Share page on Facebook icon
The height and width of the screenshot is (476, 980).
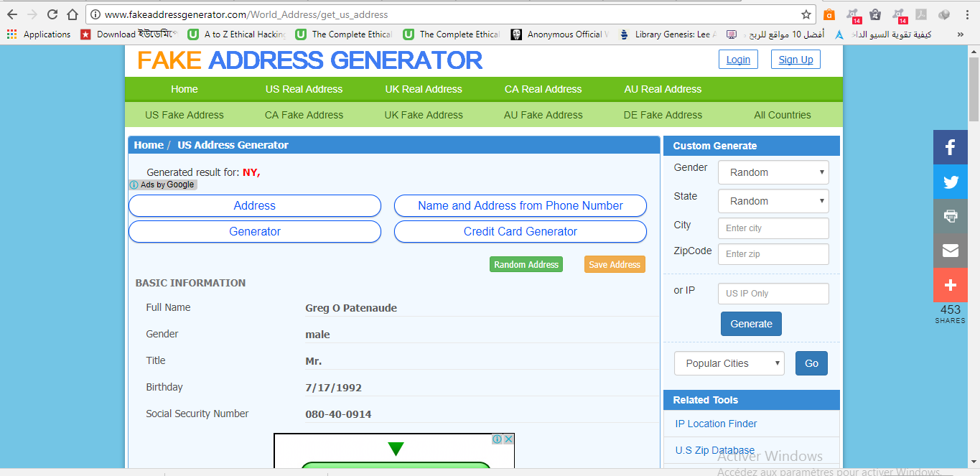pyautogui.click(x=951, y=147)
